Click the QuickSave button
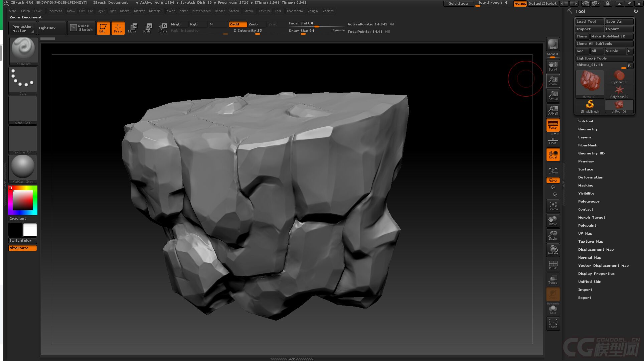This screenshot has width=644, height=361. (x=458, y=3)
